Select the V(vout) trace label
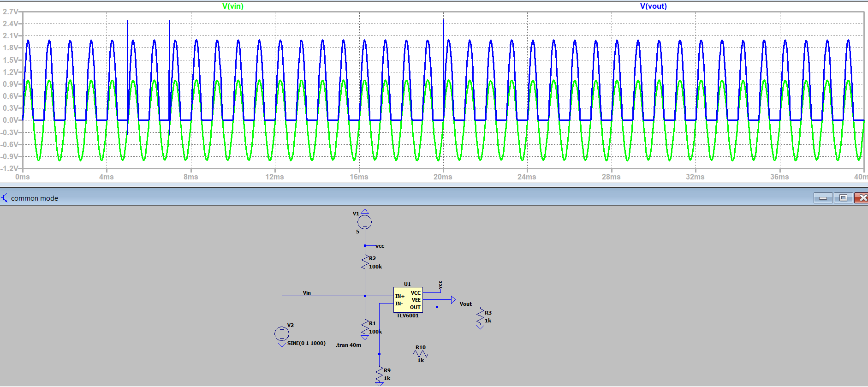868x387 pixels. click(653, 6)
